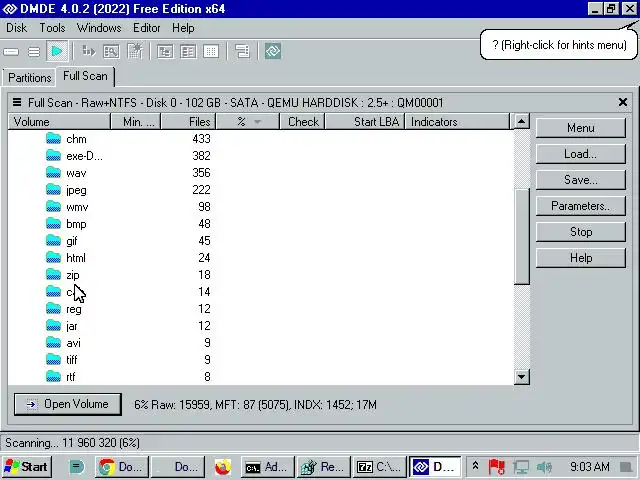Select the gif row
Viewport: 640px width, 480px height.
[x=260, y=241]
